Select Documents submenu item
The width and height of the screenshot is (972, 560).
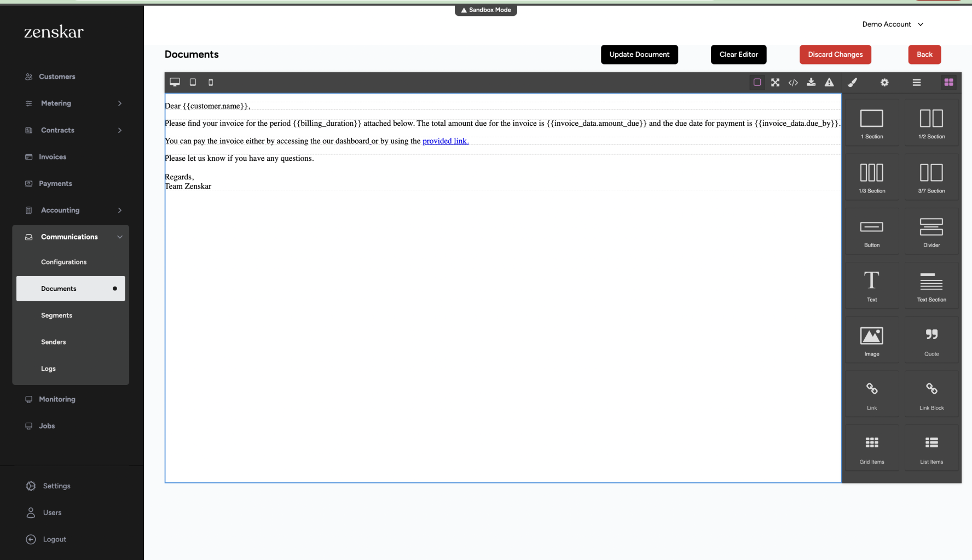(x=71, y=289)
